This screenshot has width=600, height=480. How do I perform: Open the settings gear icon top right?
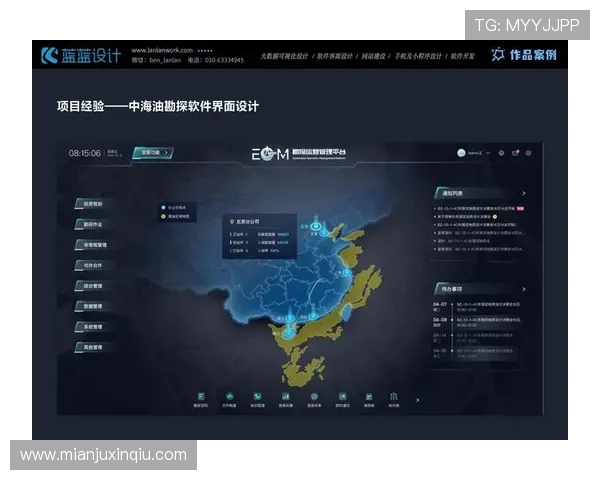point(528,153)
